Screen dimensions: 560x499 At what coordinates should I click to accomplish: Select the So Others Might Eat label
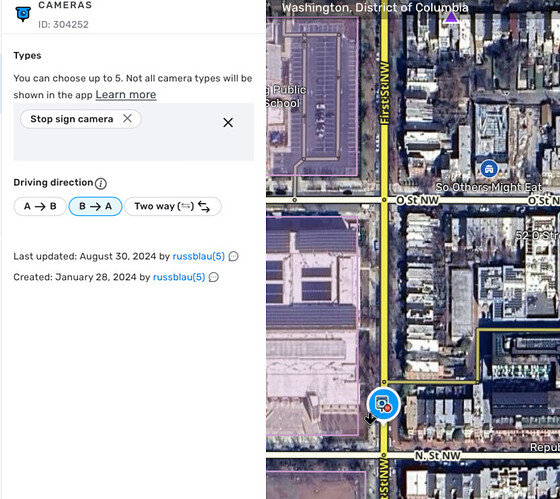tap(488, 187)
